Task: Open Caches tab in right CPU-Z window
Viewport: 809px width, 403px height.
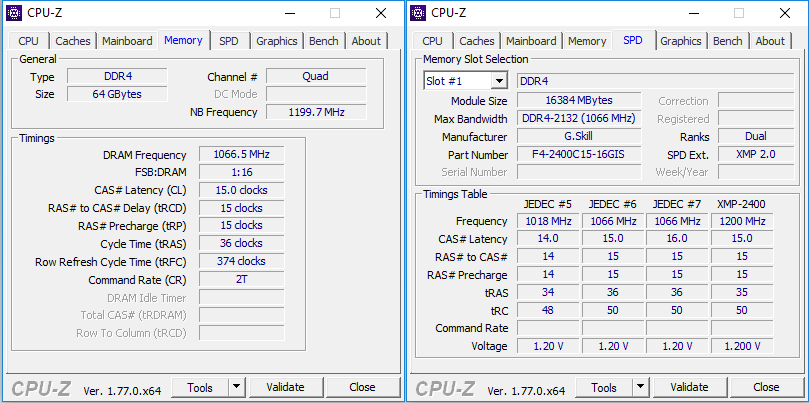Action: [477, 41]
